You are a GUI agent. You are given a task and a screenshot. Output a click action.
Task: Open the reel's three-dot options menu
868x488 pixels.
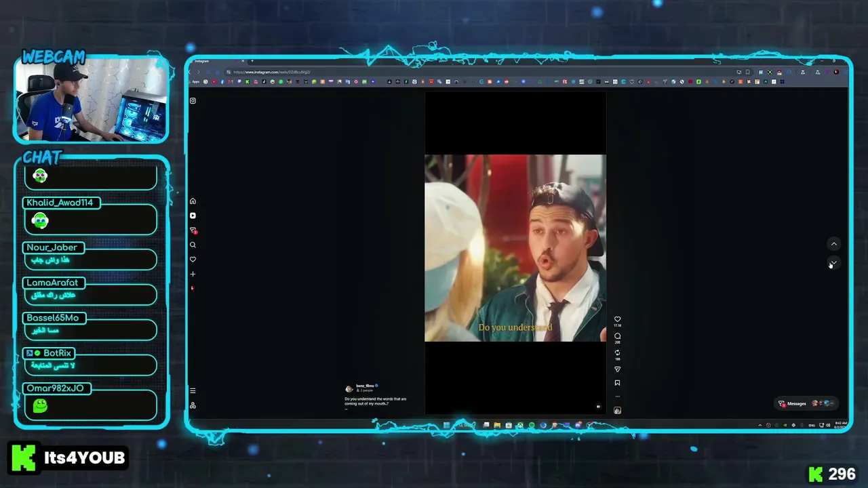(617, 396)
